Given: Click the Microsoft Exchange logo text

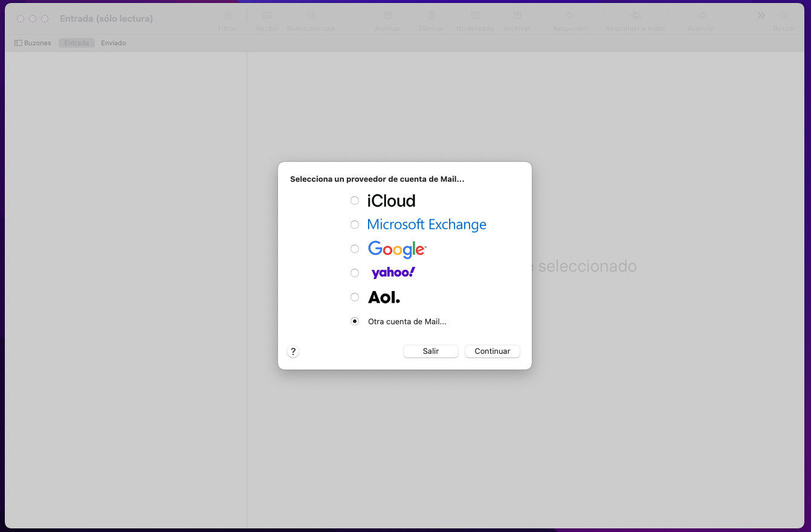Looking at the screenshot, I should coord(427,225).
